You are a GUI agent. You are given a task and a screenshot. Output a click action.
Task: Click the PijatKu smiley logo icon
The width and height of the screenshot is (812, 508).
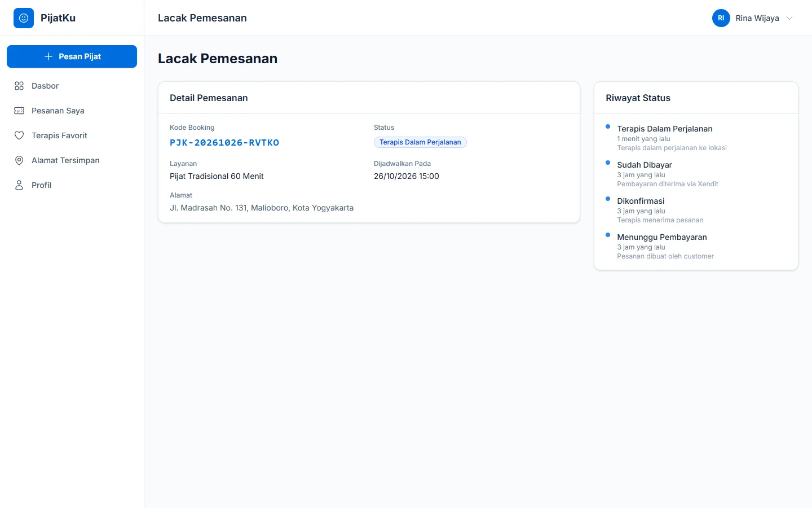[x=24, y=18]
